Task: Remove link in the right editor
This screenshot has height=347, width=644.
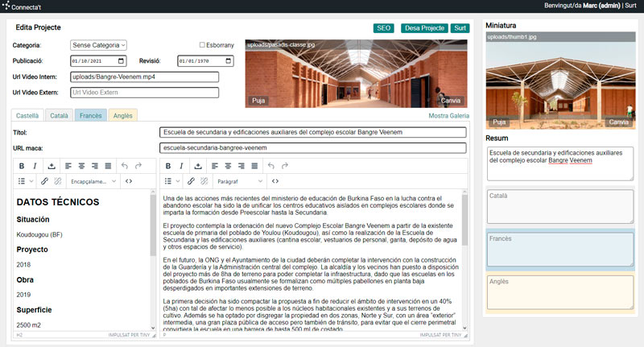Action: click(x=204, y=181)
